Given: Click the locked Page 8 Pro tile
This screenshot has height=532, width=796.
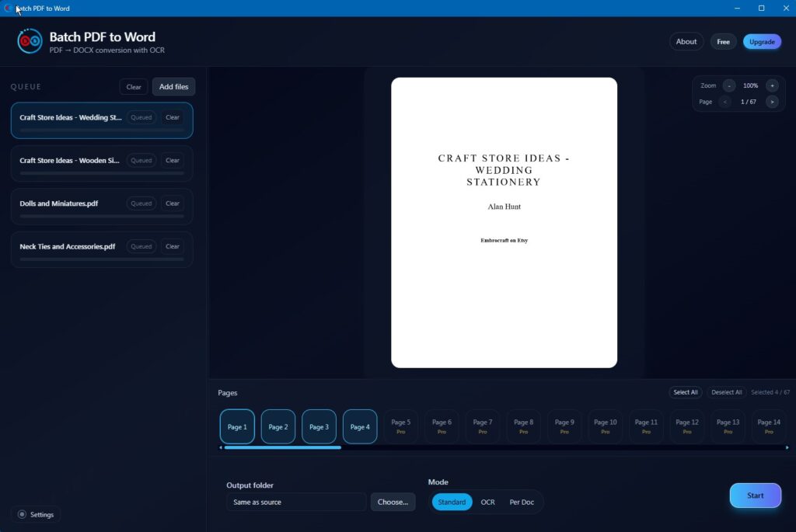Looking at the screenshot, I should pyautogui.click(x=523, y=426).
